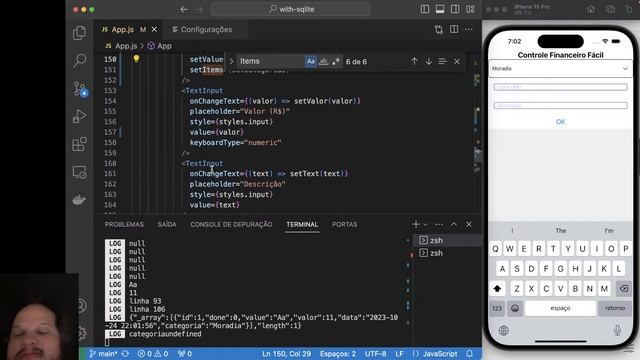This screenshot has width=640, height=360.
Task: Toggle Use Regular Expression in find widget
Action: tap(336, 61)
